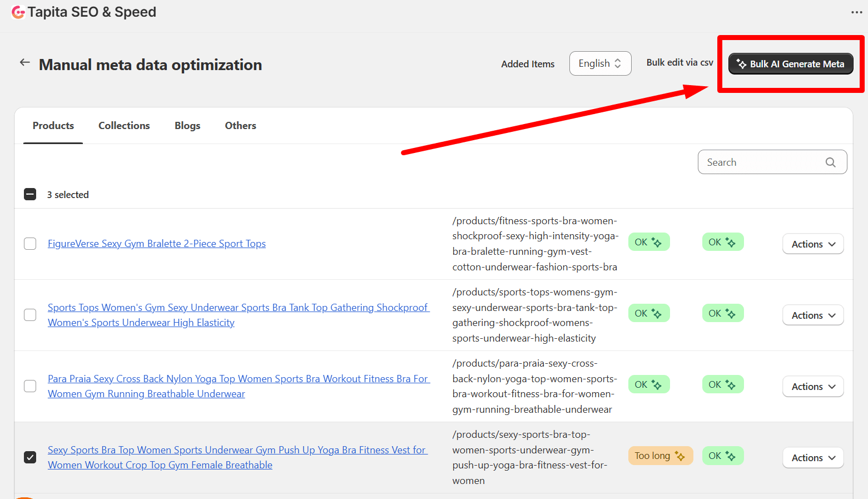Switch to the Collections tab

pos(124,126)
